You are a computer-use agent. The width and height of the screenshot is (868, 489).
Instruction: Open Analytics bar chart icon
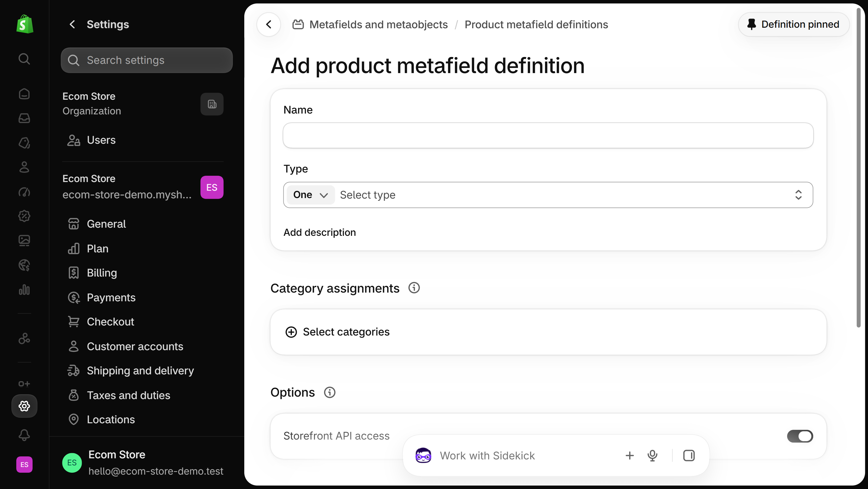click(x=24, y=289)
